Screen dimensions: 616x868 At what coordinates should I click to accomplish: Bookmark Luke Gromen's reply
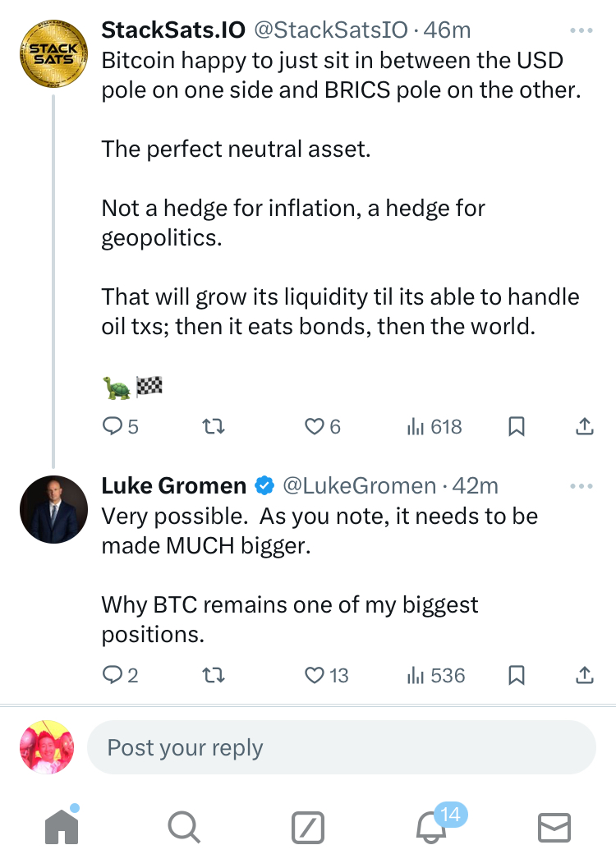click(x=517, y=675)
